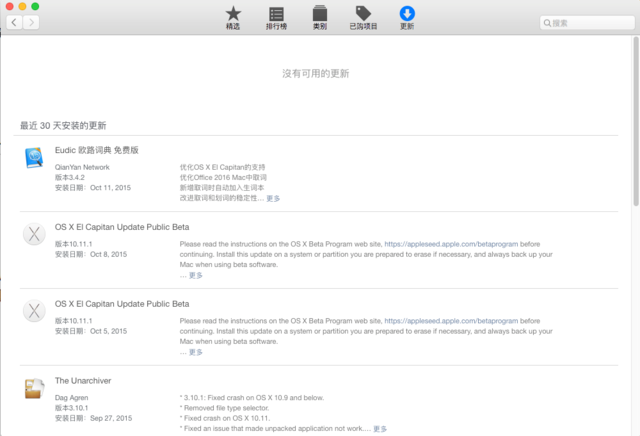Open Oct 8 OS X El Capitan title
The width and height of the screenshot is (640, 436).
point(122,227)
